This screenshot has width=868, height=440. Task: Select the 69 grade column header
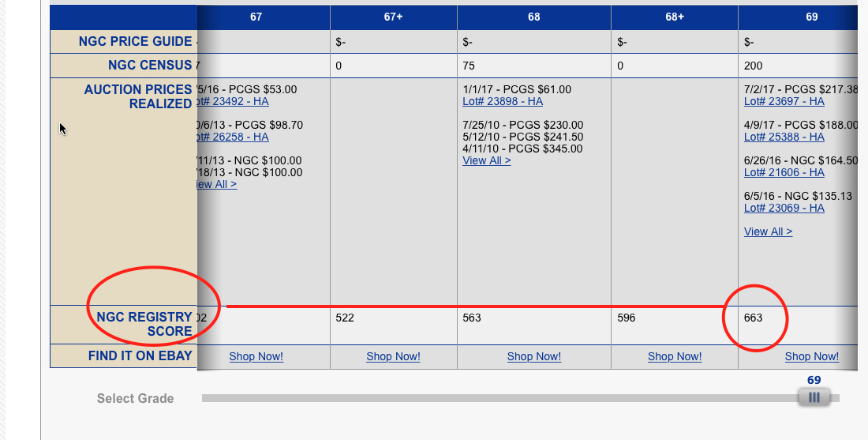(798, 17)
